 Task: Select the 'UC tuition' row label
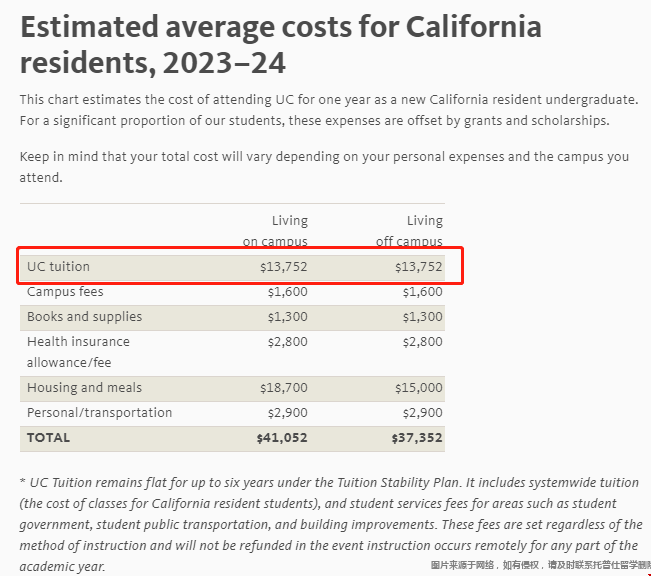pos(58,267)
